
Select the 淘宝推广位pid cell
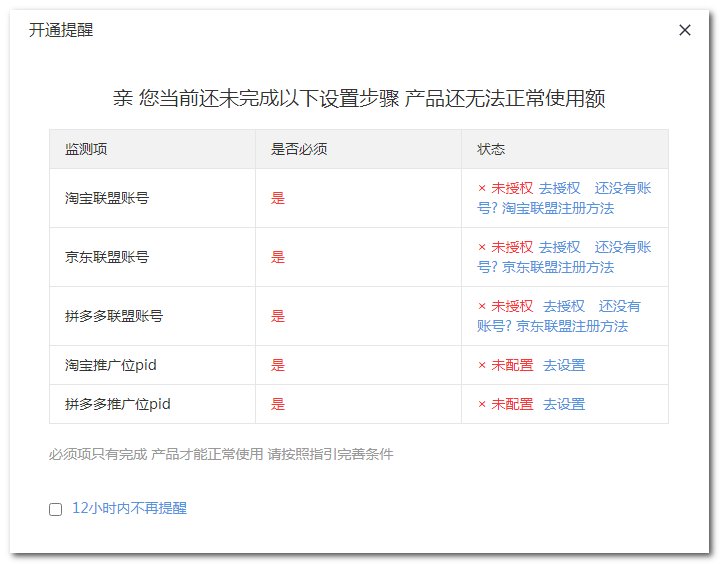pyautogui.click(x=152, y=366)
